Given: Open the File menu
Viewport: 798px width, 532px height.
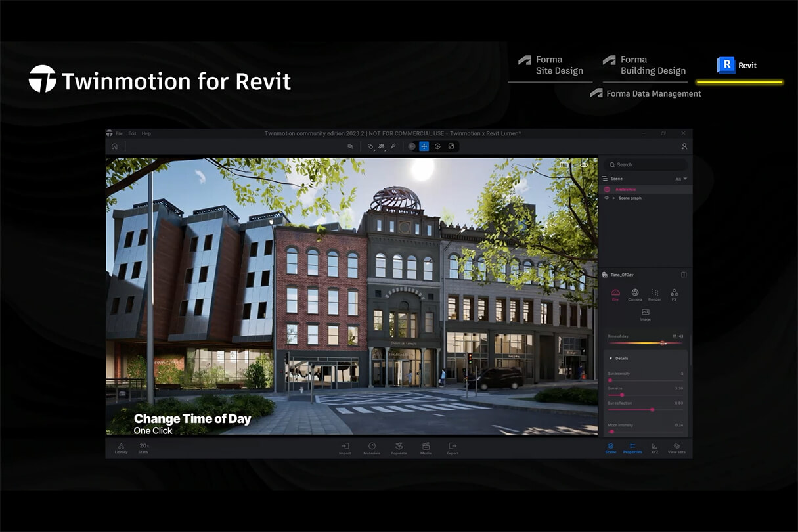Looking at the screenshot, I should [x=119, y=133].
